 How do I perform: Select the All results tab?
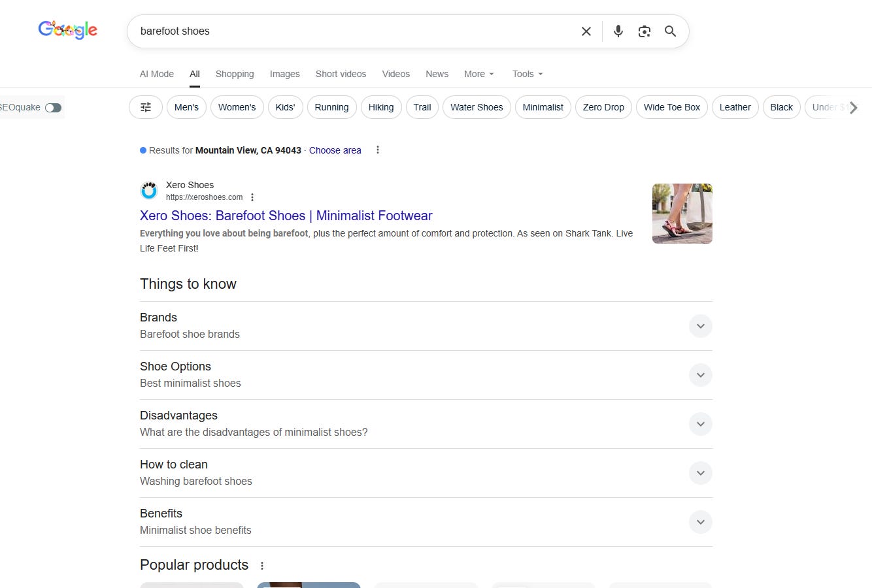coord(195,74)
